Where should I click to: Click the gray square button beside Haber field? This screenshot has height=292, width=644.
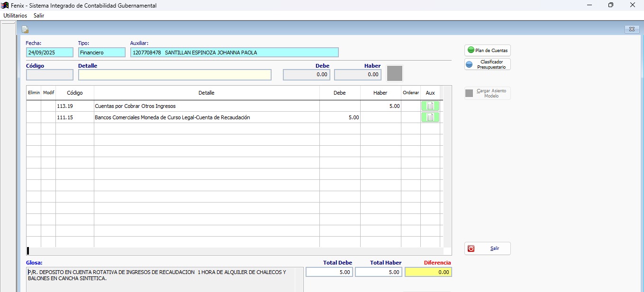[394, 74]
